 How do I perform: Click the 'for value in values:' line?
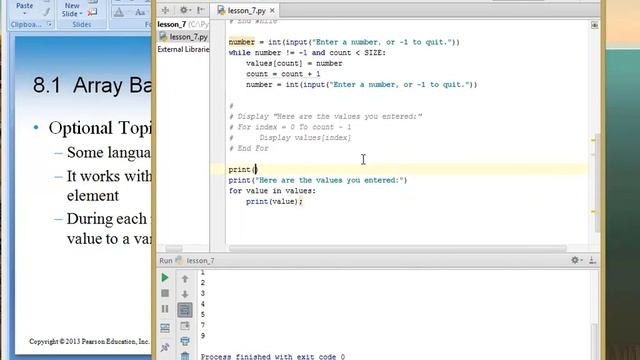pos(272,191)
